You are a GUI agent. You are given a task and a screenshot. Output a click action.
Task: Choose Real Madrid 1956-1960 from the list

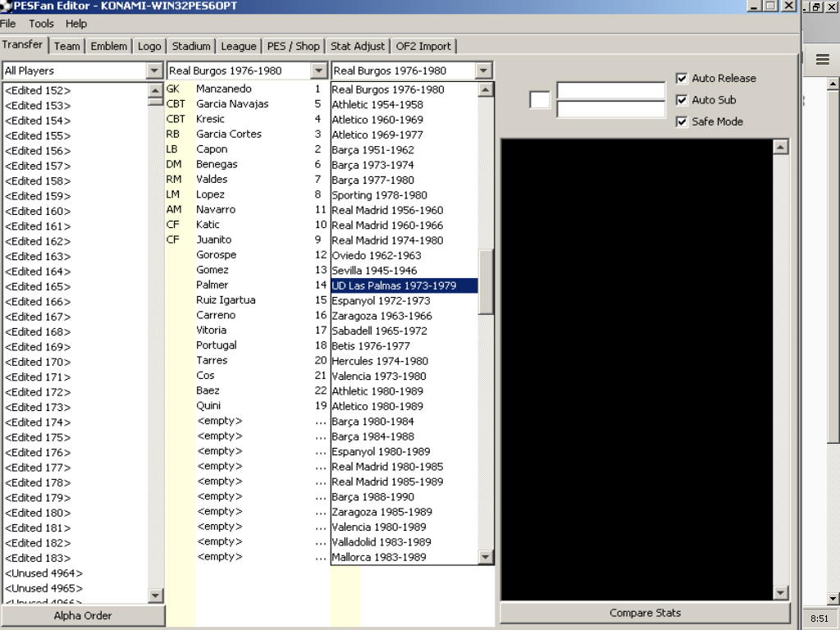pos(404,210)
